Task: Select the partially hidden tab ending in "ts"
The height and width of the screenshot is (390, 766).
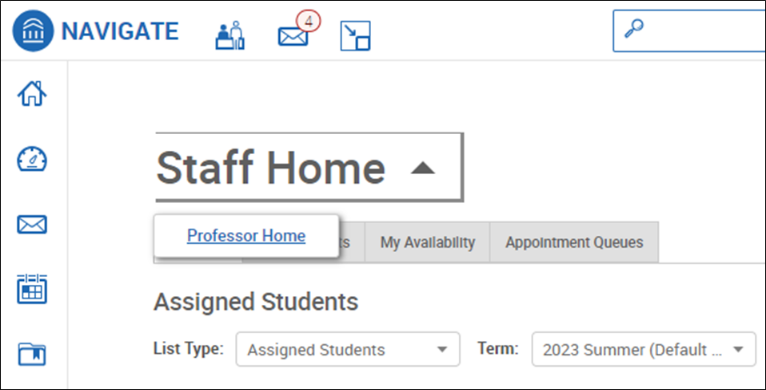Action: pyautogui.click(x=352, y=242)
